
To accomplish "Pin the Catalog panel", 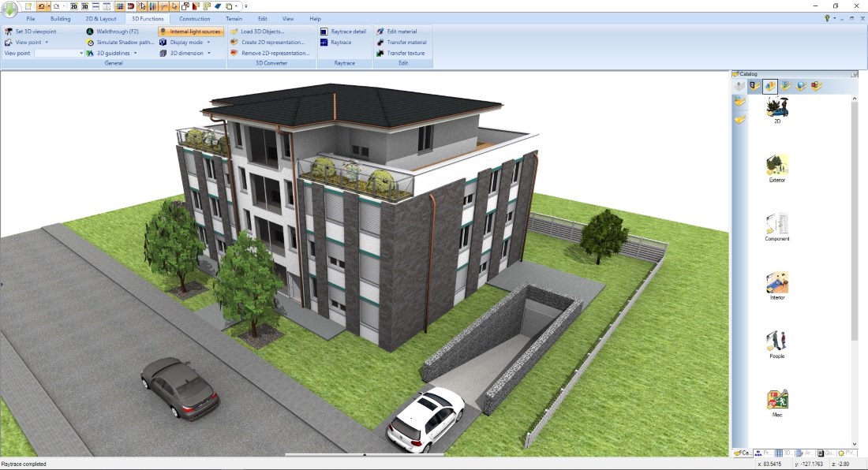I will click(x=854, y=74).
